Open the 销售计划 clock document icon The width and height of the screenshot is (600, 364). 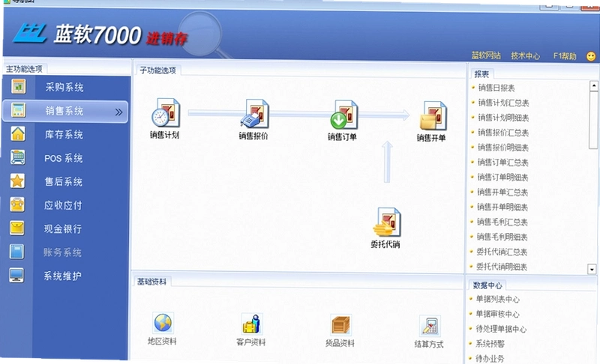tap(166, 112)
